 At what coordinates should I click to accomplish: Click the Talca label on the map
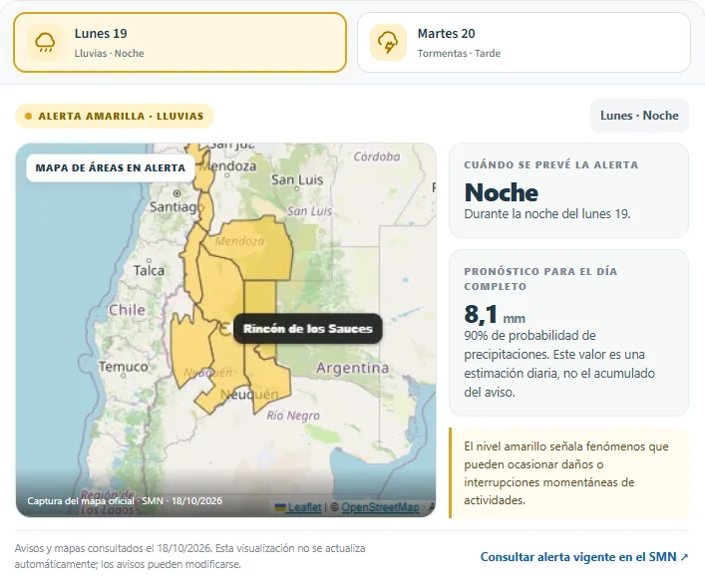(x=149, y=270)
